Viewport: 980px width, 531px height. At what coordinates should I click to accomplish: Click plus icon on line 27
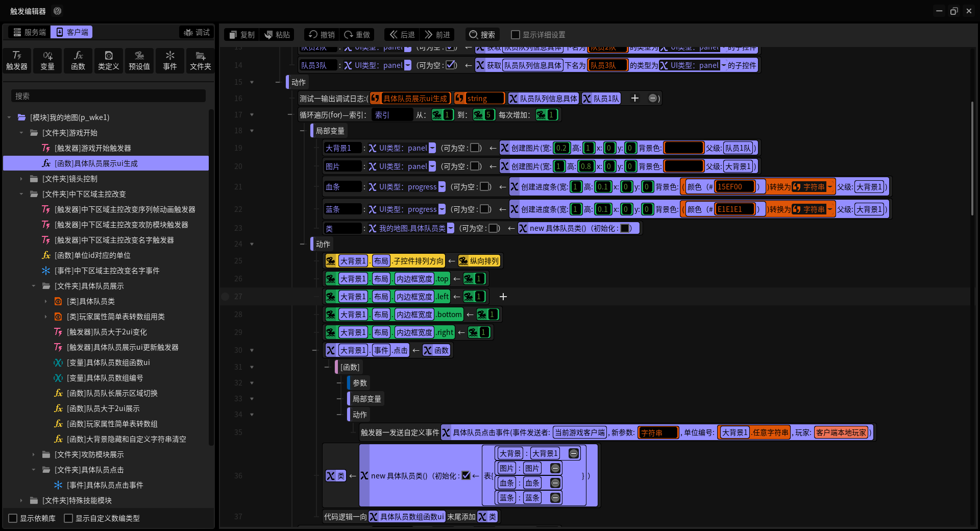click(503, 297)
